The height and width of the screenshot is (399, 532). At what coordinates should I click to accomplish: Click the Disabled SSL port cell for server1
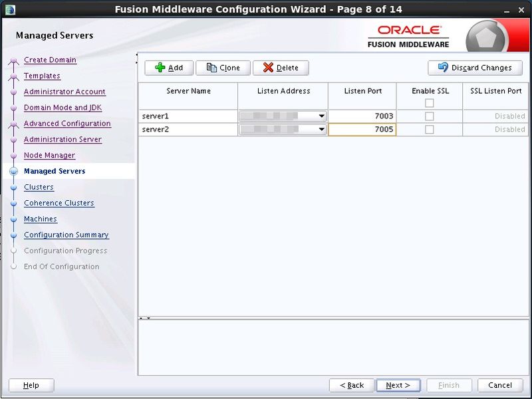[495, 116]
